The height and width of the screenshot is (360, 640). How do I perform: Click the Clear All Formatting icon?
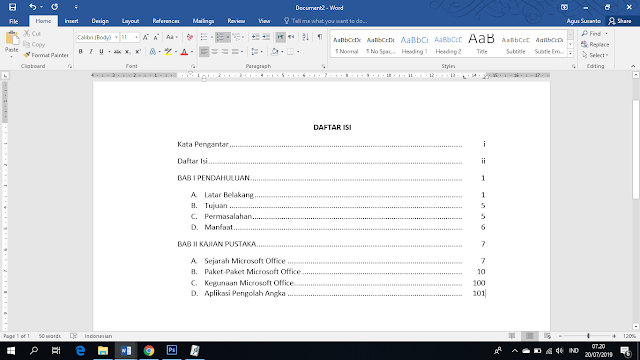coord(190,37)
